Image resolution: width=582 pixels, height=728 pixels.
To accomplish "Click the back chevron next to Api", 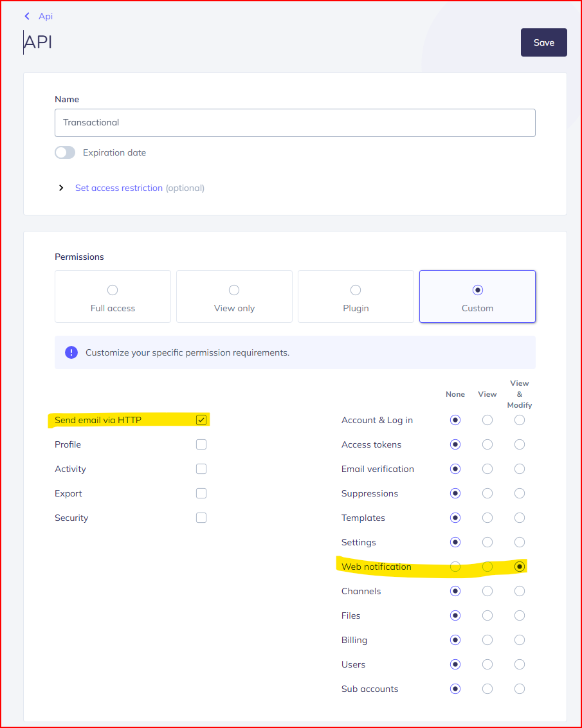I will pos(27,16).
